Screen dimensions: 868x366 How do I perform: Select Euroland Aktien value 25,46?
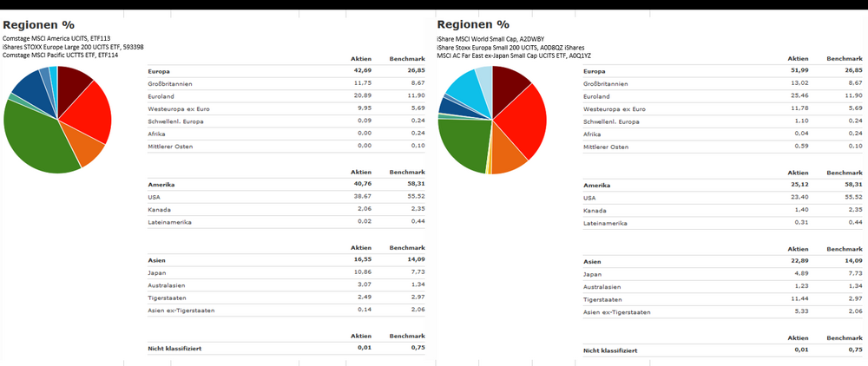coord(800,96)
